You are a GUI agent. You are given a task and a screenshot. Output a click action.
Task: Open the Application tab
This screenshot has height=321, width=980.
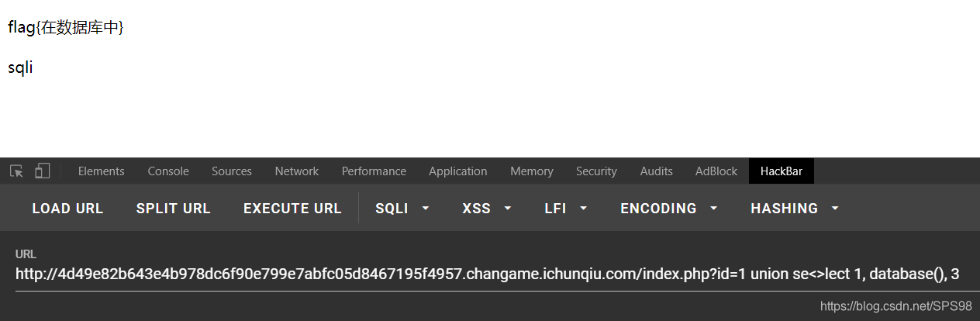(458, 171)
